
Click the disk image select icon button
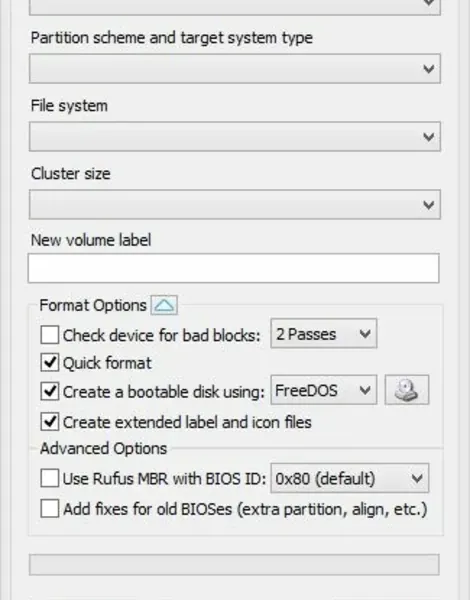[x=406, y=390]
